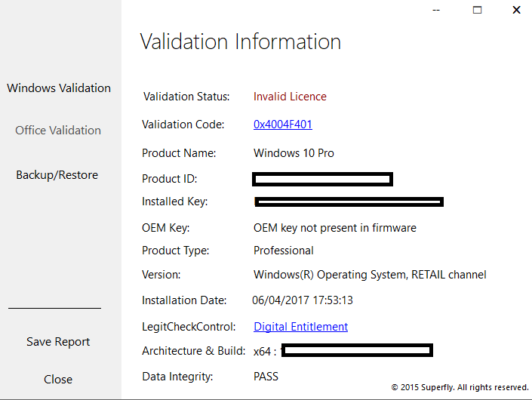Close the window with the X icon

point(516,10)
